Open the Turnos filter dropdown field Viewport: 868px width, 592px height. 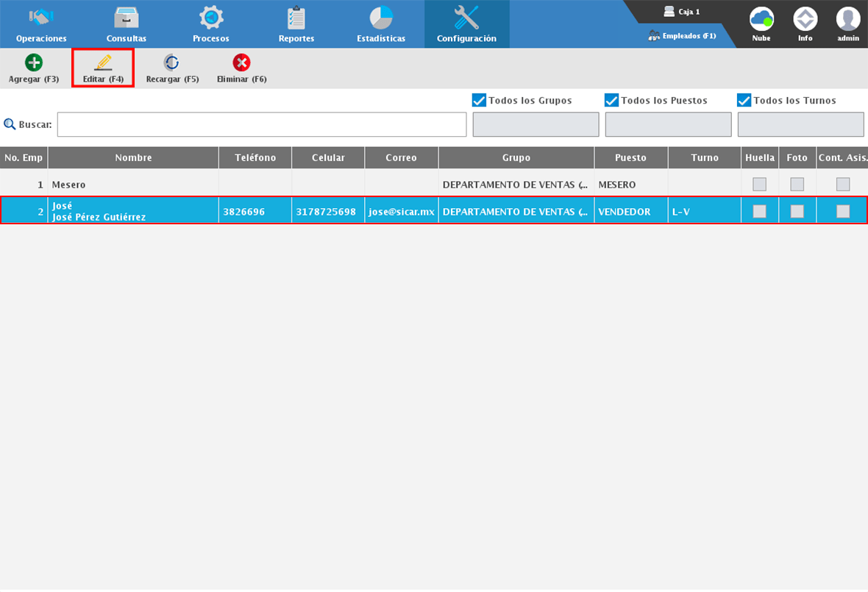coord(800,125)
